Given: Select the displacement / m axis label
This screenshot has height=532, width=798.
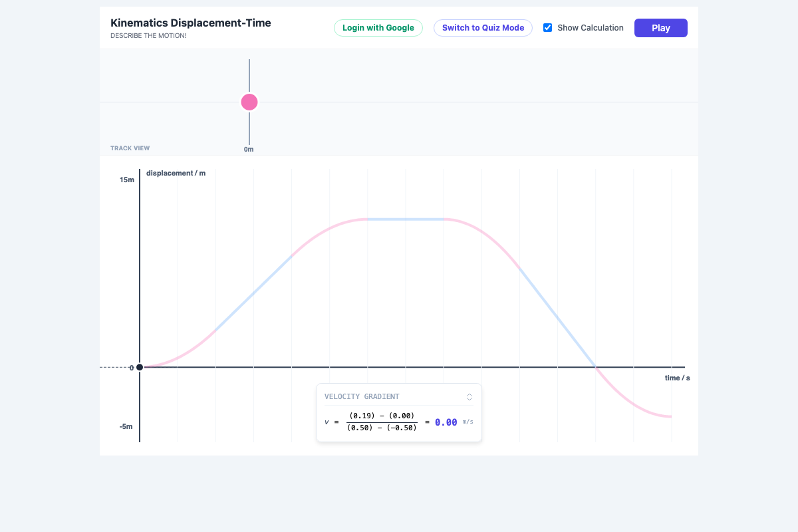Looking at the screenshot, I should (x=176, y=173).
